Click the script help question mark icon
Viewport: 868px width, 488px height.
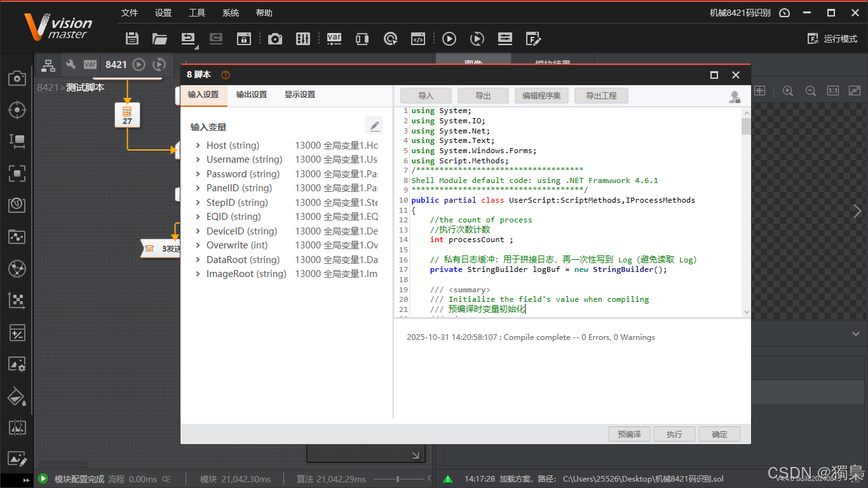(x=226, y=75)
